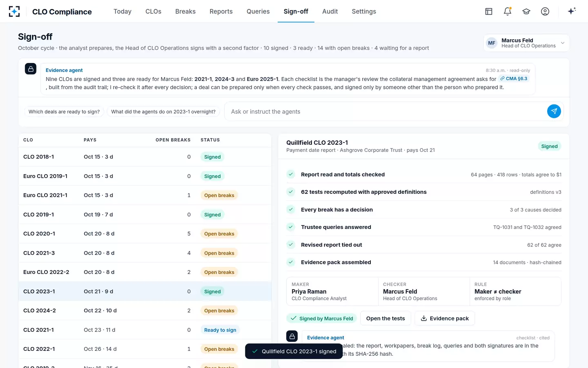Select the Sign-off tab
The width and height of the screenshot is (588, 368).
(296, 11)
